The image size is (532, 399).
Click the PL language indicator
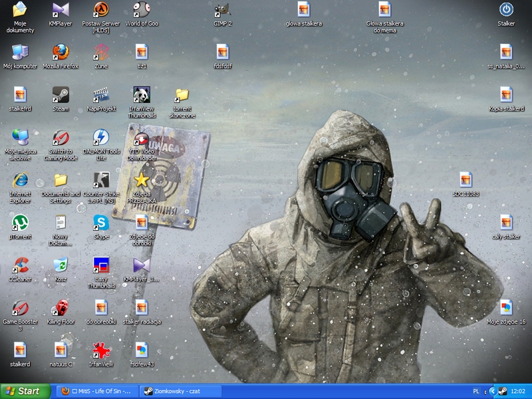(x=476, y=392)
